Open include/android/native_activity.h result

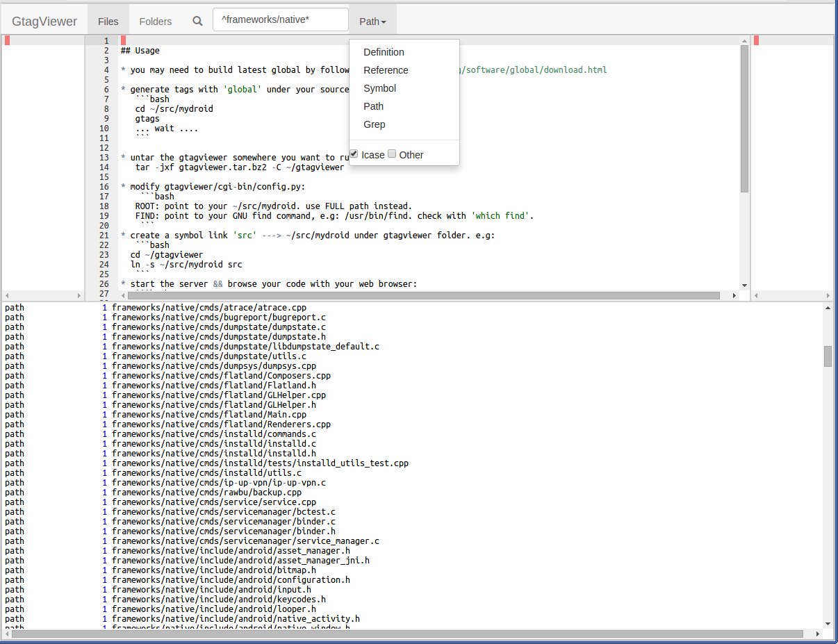(236, 618)
